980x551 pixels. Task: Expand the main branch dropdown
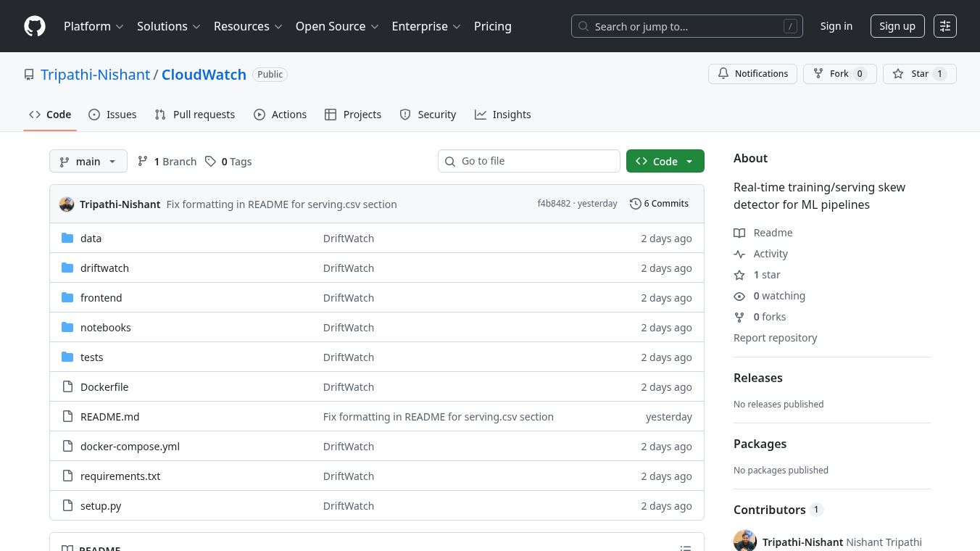tap(88, 162)
